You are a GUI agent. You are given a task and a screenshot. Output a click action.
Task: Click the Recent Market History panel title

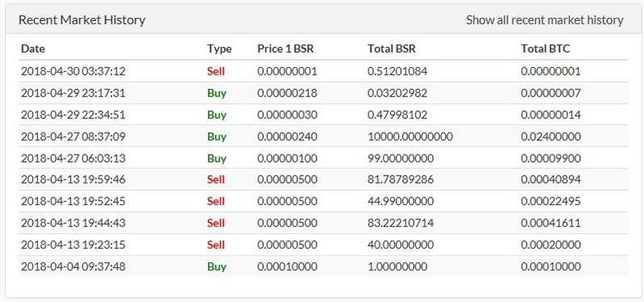[83, 19]
